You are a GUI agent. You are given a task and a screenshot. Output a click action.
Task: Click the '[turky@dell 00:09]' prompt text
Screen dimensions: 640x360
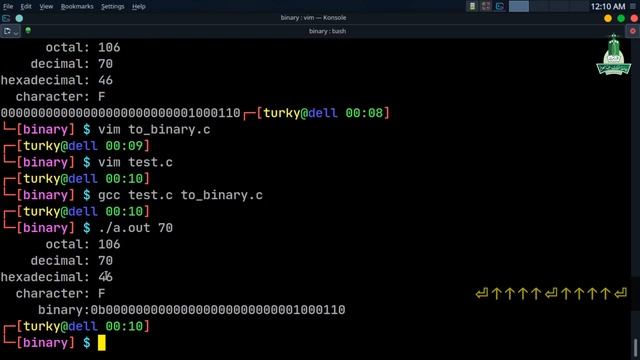tap(83, 146)
